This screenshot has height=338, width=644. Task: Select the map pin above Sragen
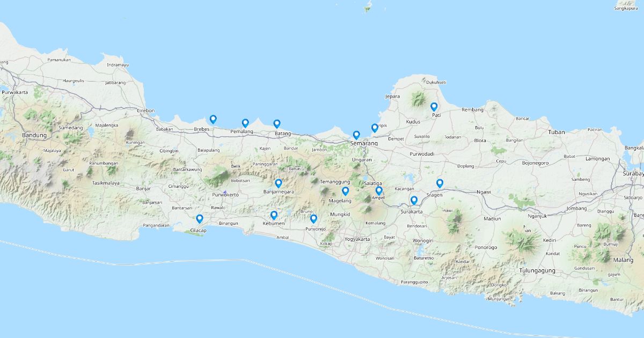pyautogui.click(x=440, y=183)
